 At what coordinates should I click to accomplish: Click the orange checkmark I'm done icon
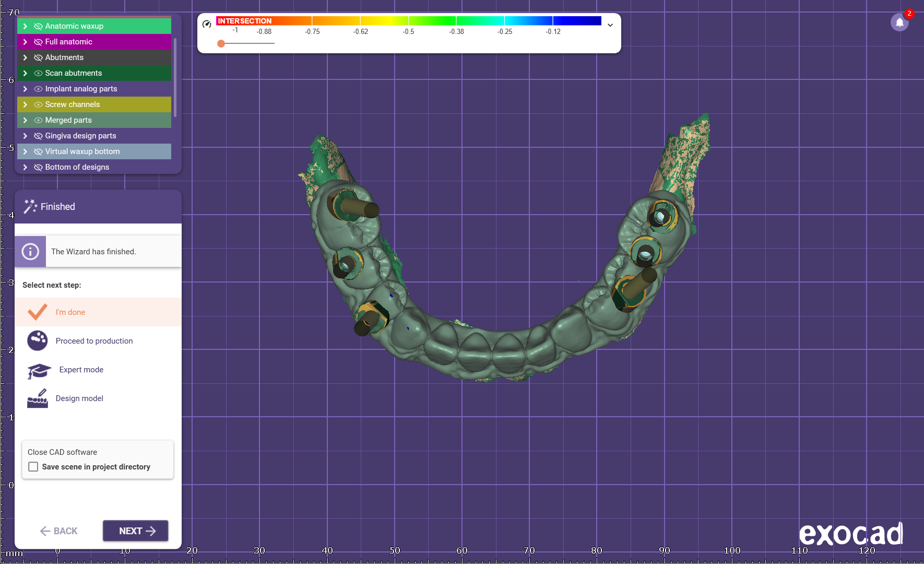click(x=38, y=312)
